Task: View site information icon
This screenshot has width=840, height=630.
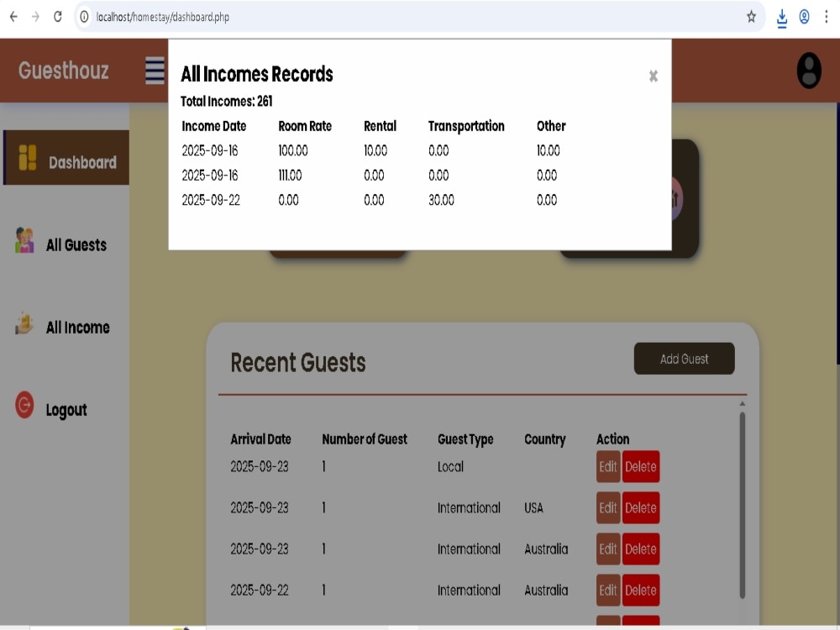Action: coord(84,17)
